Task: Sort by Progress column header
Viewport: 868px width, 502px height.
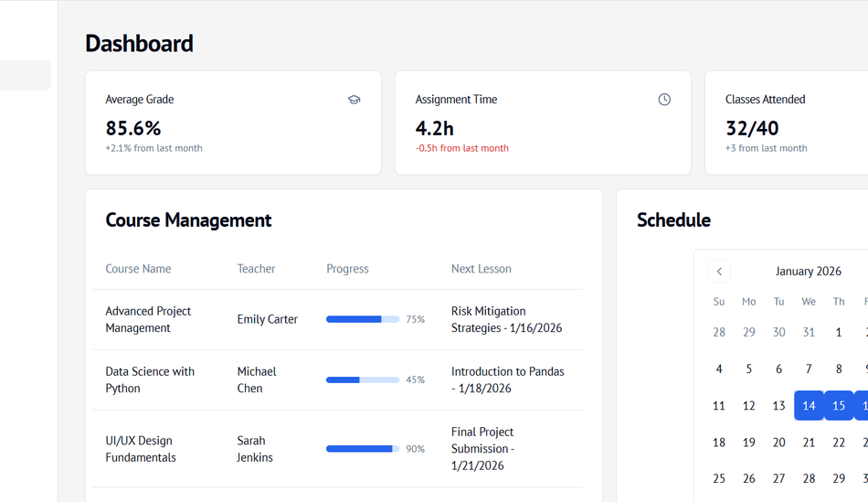Action: [x=347, y=269]
